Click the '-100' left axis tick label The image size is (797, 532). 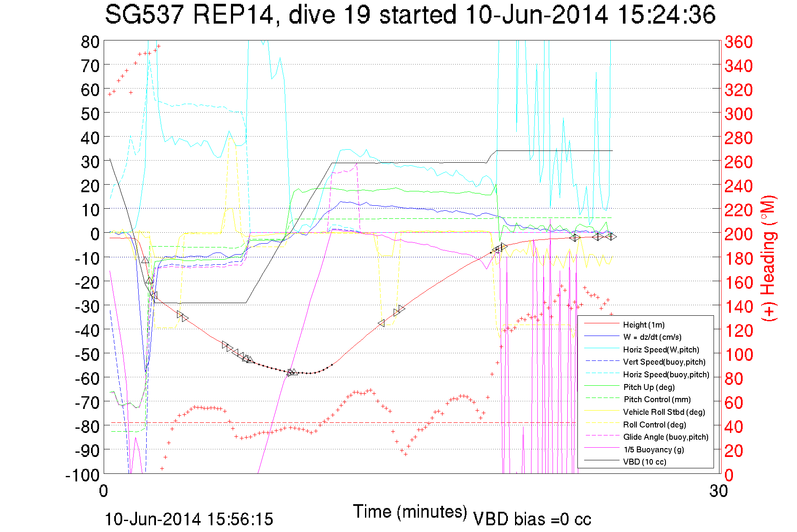point(83,475)
